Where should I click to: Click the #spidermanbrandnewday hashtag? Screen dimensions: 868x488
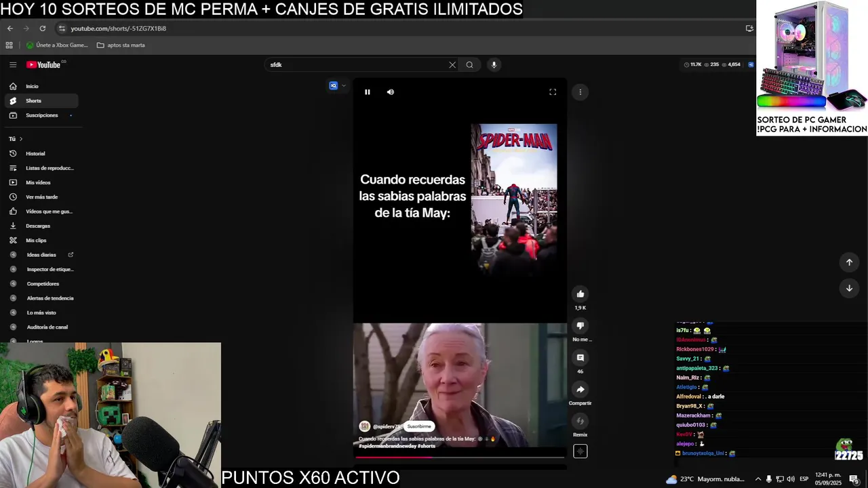point(387,446)
